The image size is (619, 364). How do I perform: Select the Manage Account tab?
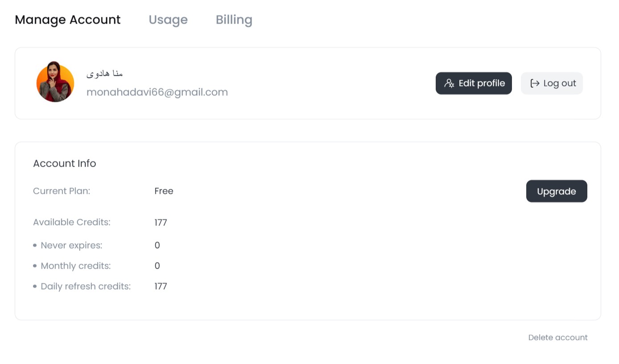(68, 20)
